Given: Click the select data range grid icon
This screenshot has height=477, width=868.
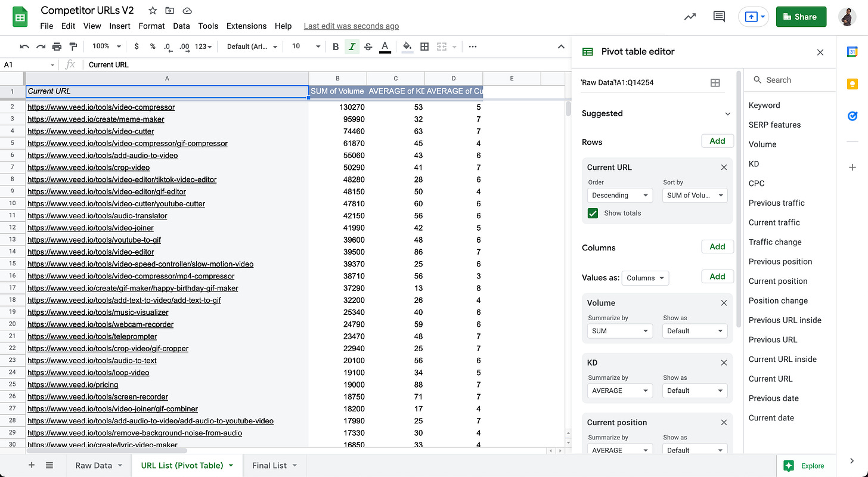Looking at the screenshot, I should pos(715,83).
